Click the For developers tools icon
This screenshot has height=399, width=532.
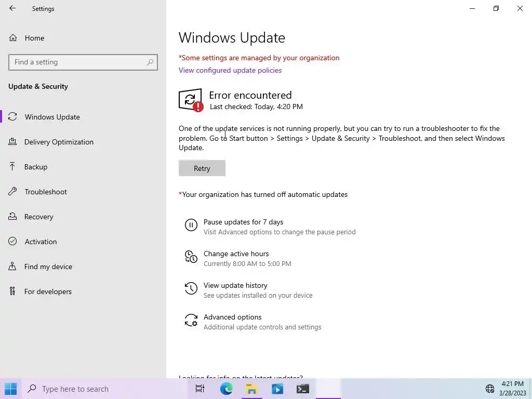click(x=12, y=291)
